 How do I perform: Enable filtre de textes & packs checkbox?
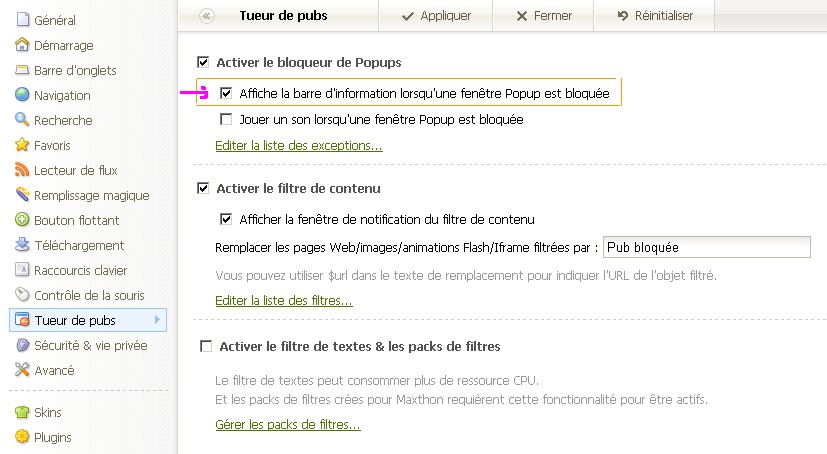[206, 346]
